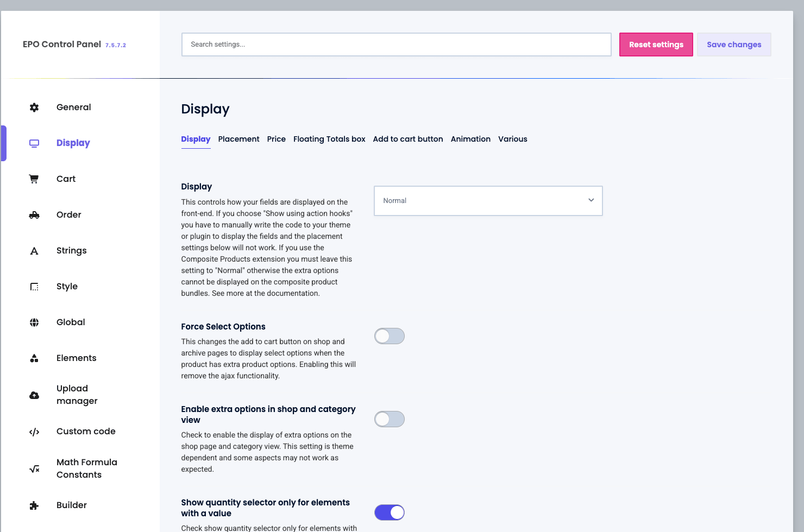
Task: Switch to the Animation tab
Action: pyautogui.click(x=470, y=139)
